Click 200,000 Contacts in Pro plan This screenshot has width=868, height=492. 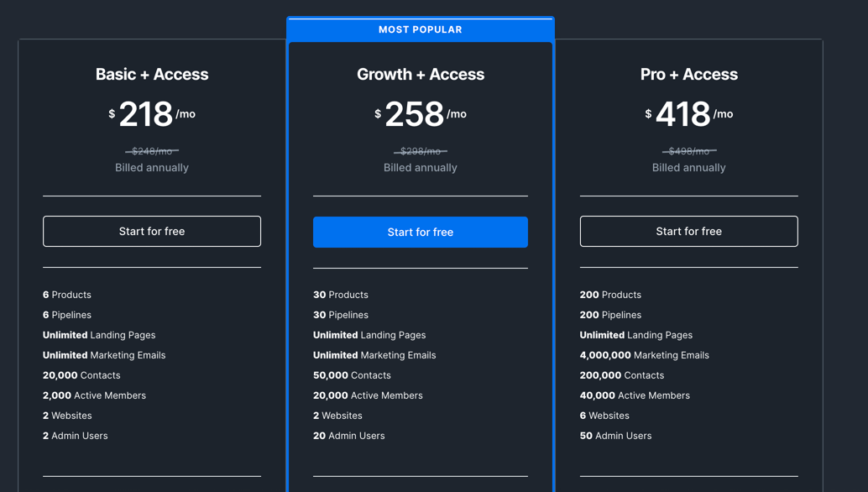click(622, 375)
